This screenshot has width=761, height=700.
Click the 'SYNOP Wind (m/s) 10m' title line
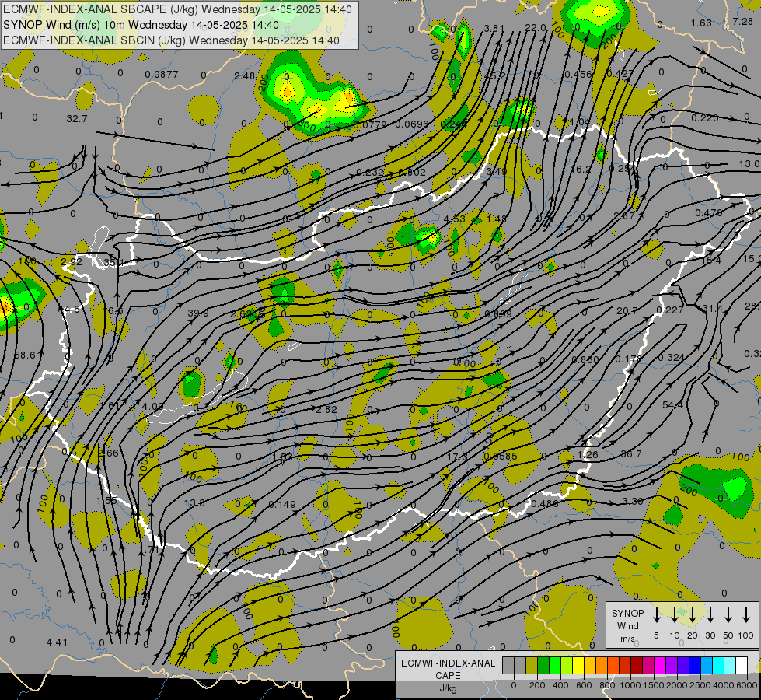(141, 25)
